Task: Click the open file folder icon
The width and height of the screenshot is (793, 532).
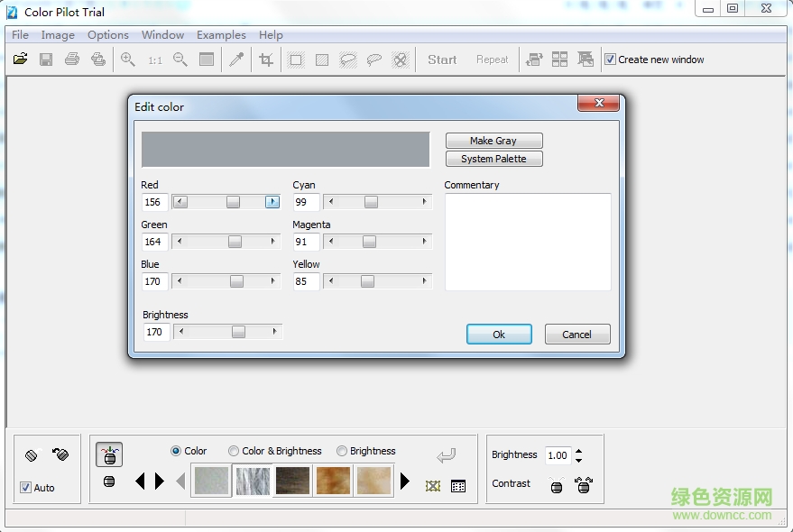Action: 21,60
